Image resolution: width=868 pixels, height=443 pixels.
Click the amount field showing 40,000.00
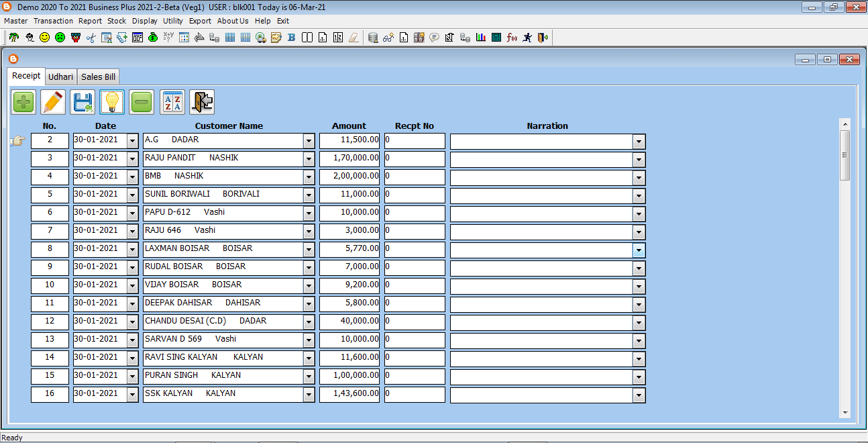(x=349, y=321)
